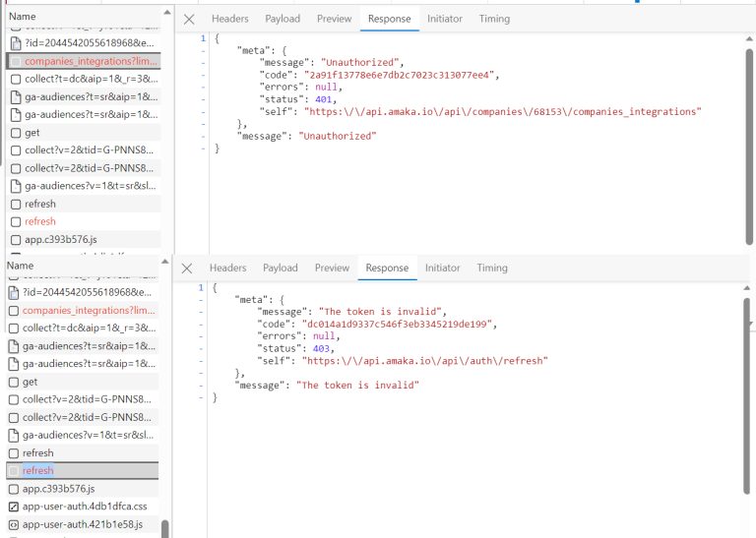This screenshot has height=538, width=756.
Task: Select the 'get' request name in the top list
Action: pos(31,133)
